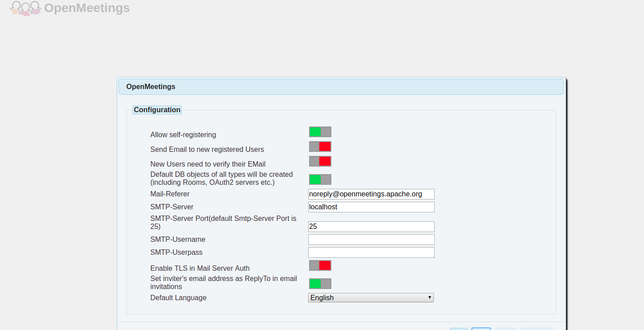Click the "Default Language" label
The image size is (644, 330).
[179, 297]
